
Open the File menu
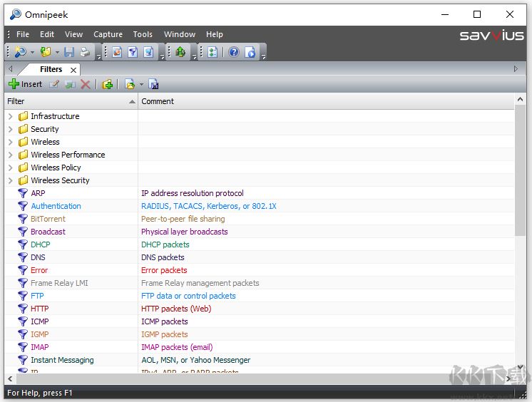pos(23,34)
